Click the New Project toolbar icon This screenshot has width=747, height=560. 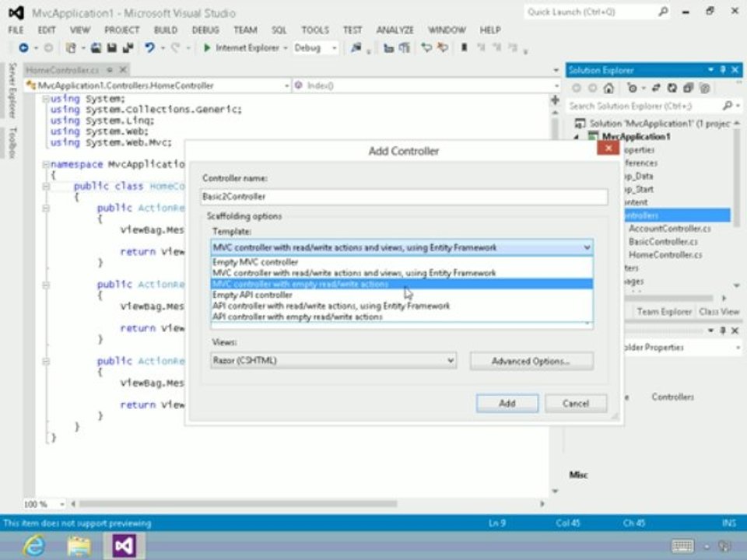(x=71, y=47)
